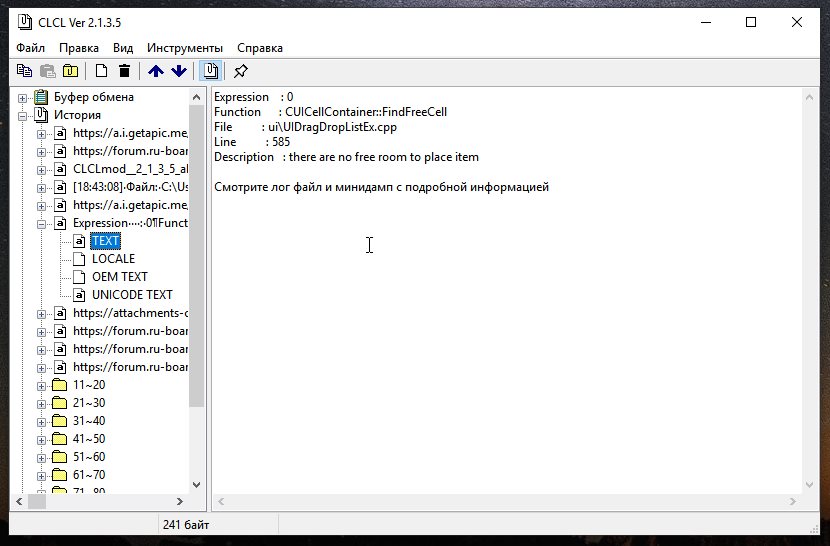Select the OEM TEXT format item

pyautogui.click(x=119, y=277)
